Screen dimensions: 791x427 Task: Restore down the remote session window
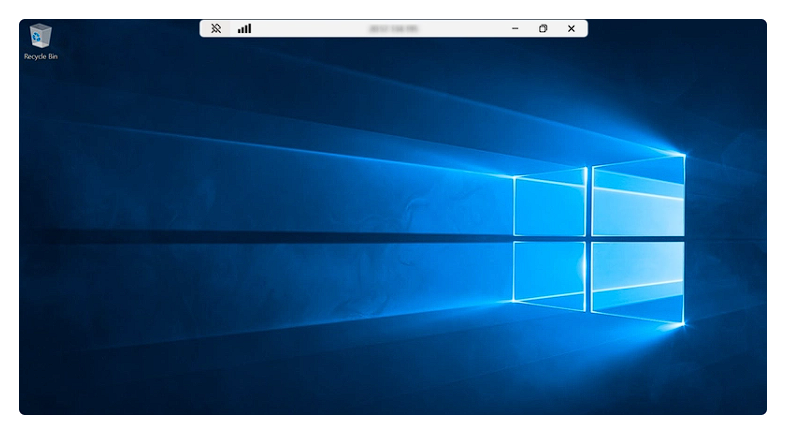[543, 29]
